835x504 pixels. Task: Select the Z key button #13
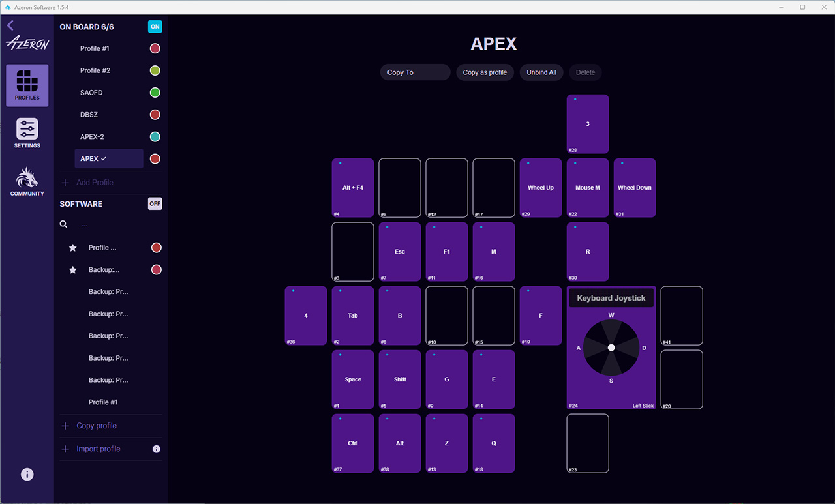(x=447, y=443)
